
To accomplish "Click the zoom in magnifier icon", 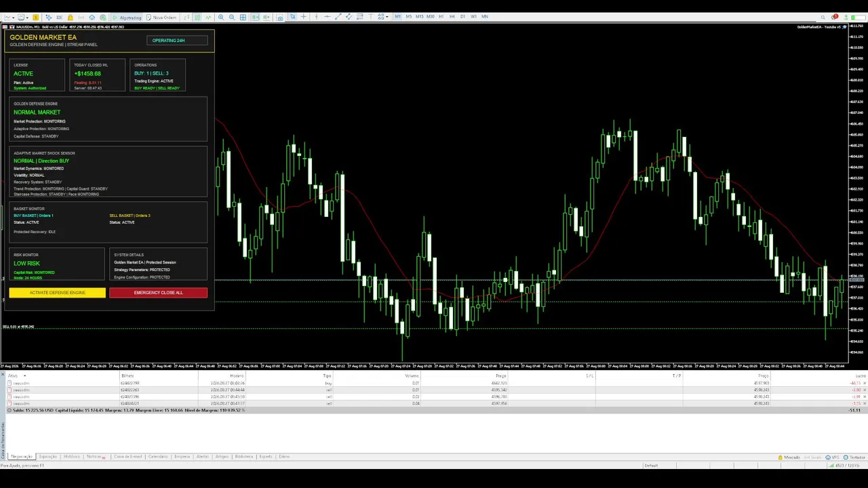I will [x=221, y=17].
